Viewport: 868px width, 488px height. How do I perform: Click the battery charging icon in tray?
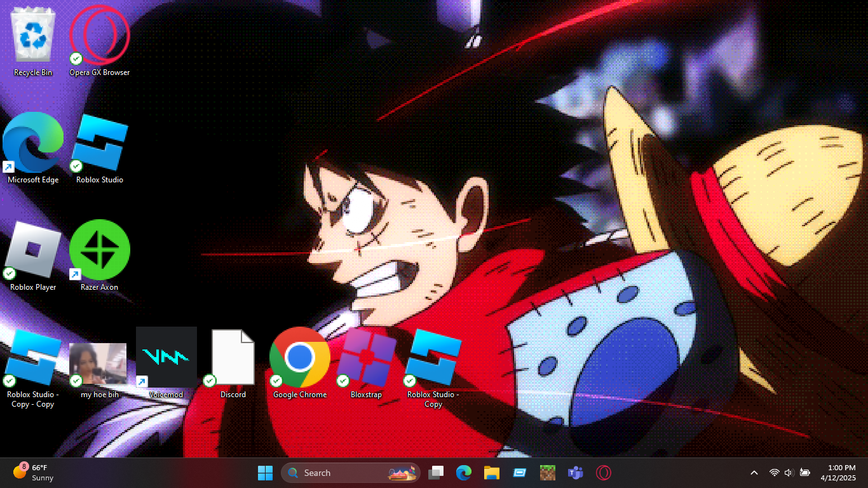[805, 473]
